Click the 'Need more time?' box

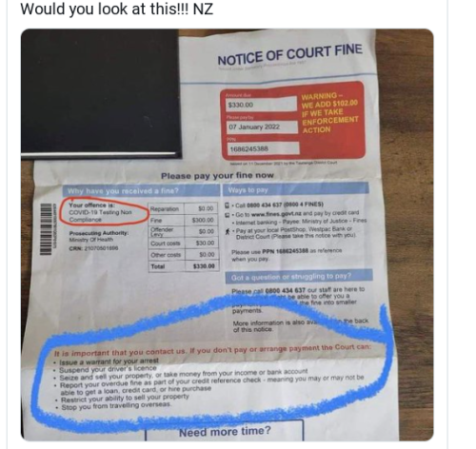coord(225,431)
